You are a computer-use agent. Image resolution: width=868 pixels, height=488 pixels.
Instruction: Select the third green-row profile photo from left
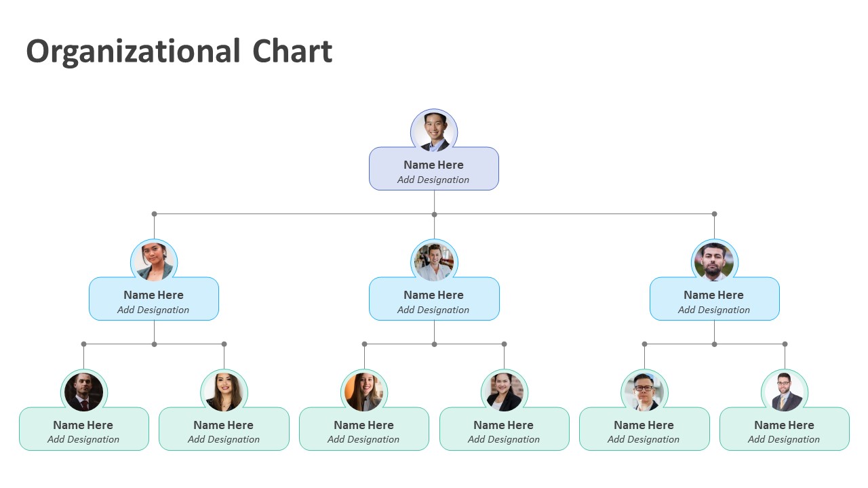[364, 392]
